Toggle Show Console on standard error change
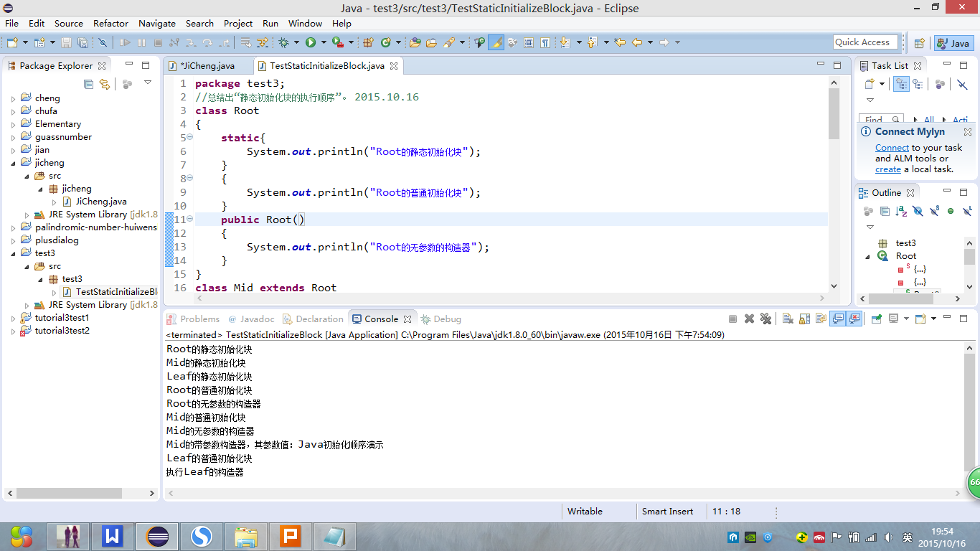This screenshot has height=551, width=980. click(854, 319)
